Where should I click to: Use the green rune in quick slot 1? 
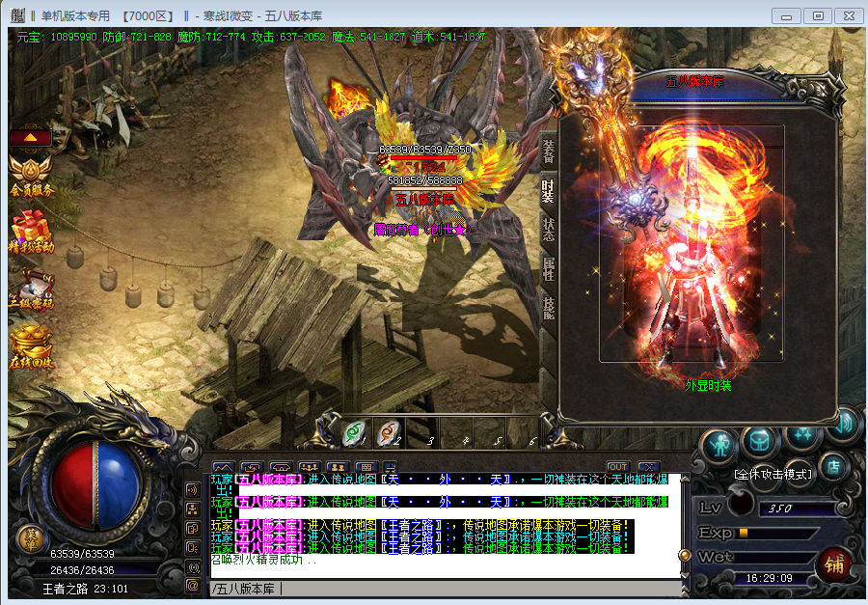coord(354,433)
